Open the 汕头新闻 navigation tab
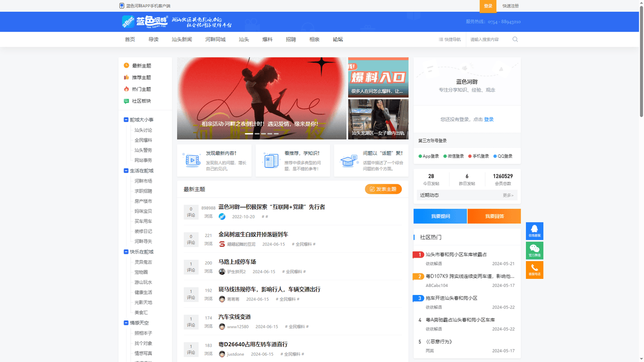This screenshot has height=362, width=644. (x=182, y=39)
